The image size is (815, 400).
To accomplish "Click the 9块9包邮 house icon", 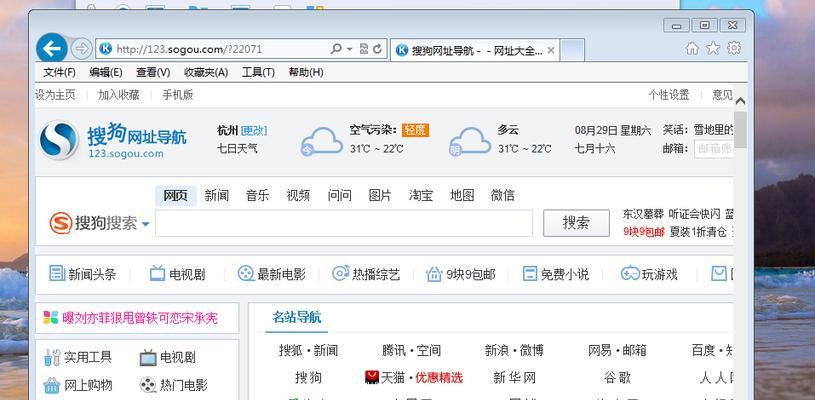I will coord(434,273).
